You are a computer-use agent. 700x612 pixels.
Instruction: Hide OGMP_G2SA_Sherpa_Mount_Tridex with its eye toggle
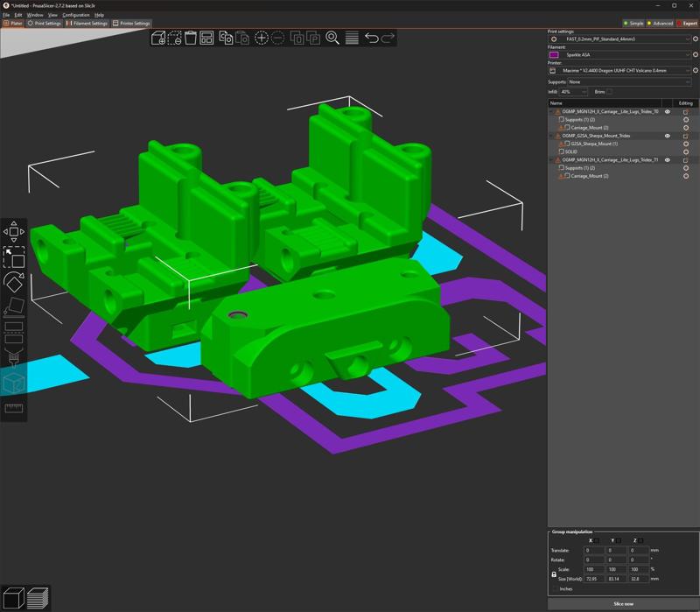pyautogui.click(x=668, y=137)
